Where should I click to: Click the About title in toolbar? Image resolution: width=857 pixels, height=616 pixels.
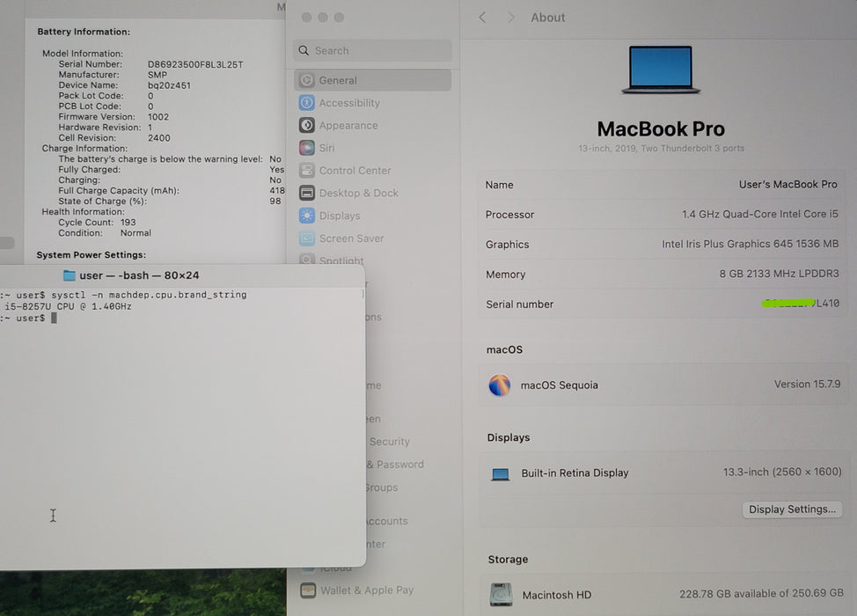pyautogui.click(x=547, y=18)
